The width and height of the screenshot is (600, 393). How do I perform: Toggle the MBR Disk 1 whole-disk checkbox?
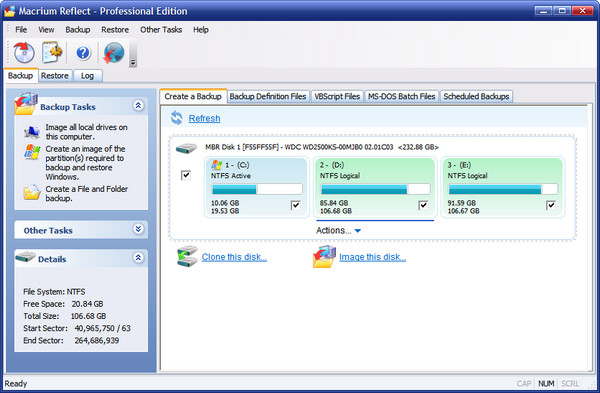tap(186, 175)
